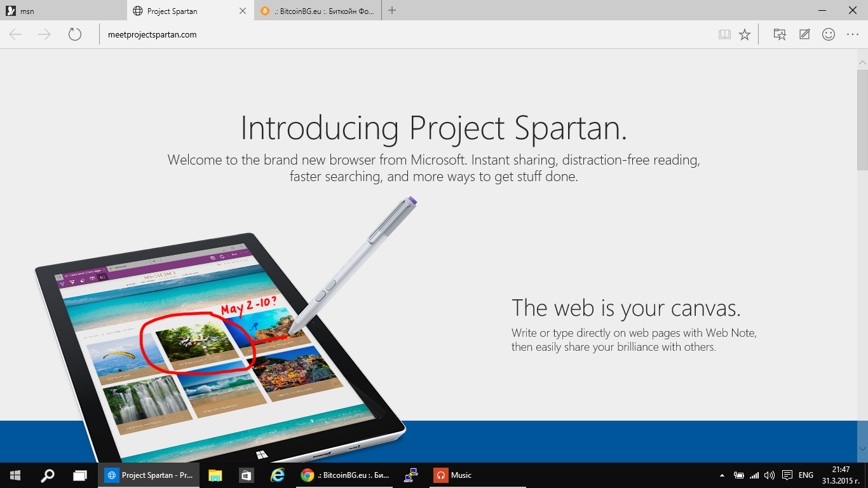
Task: Switch to Chrome BitcoinBG.eu taskbar window
Action: coord(346,475)
